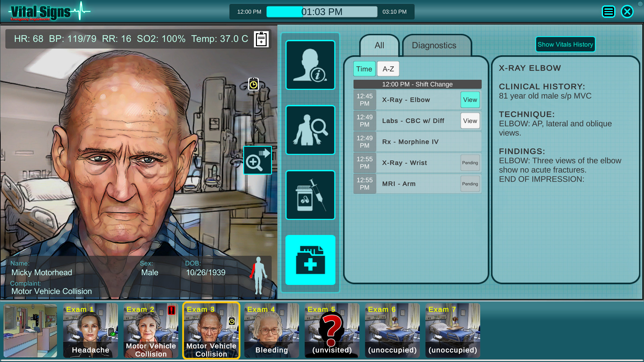This screenshot has height=362, width=644.
Task: View the X-Ray Elbow result
Action: coord(470,100)
